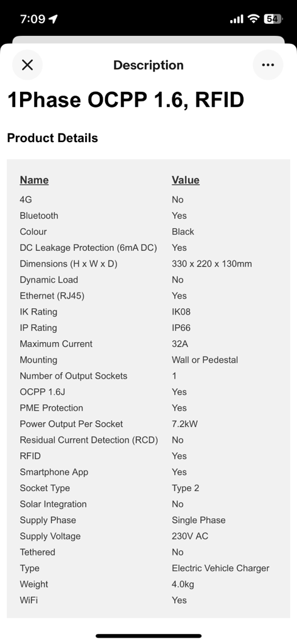Tap the home indicator bar at bottom
Viewport: 297px width, 644px height.
[148, 636]
